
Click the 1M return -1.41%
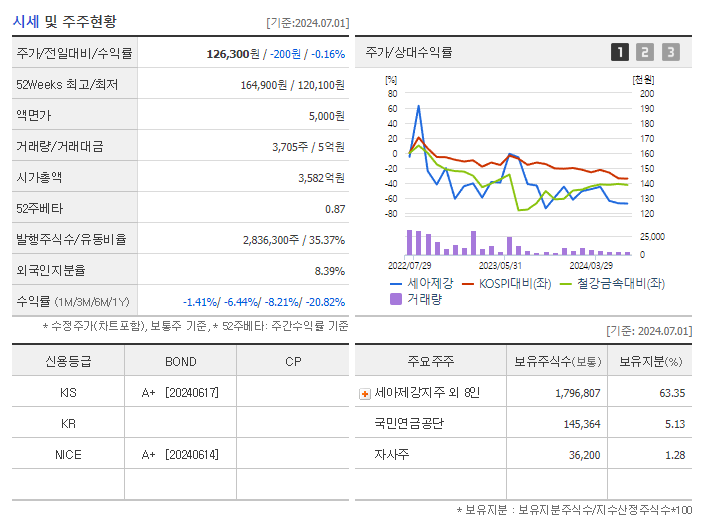tap(200, 302)
